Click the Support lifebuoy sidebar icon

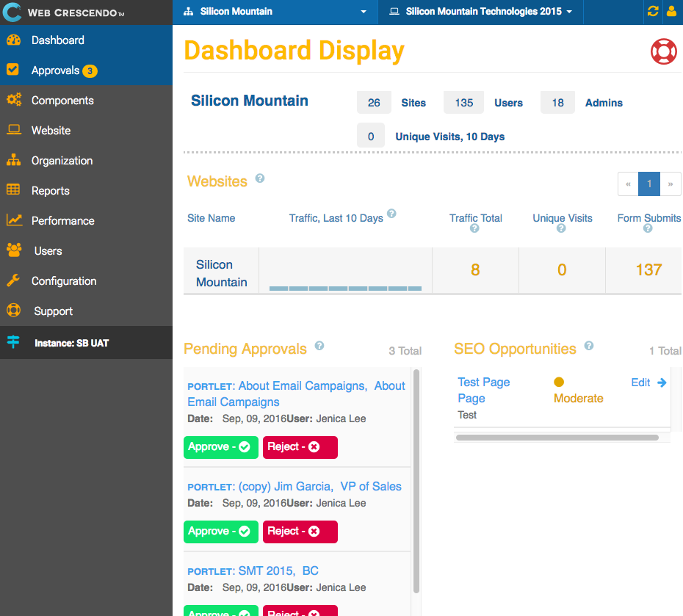click(x=13, y=311)
